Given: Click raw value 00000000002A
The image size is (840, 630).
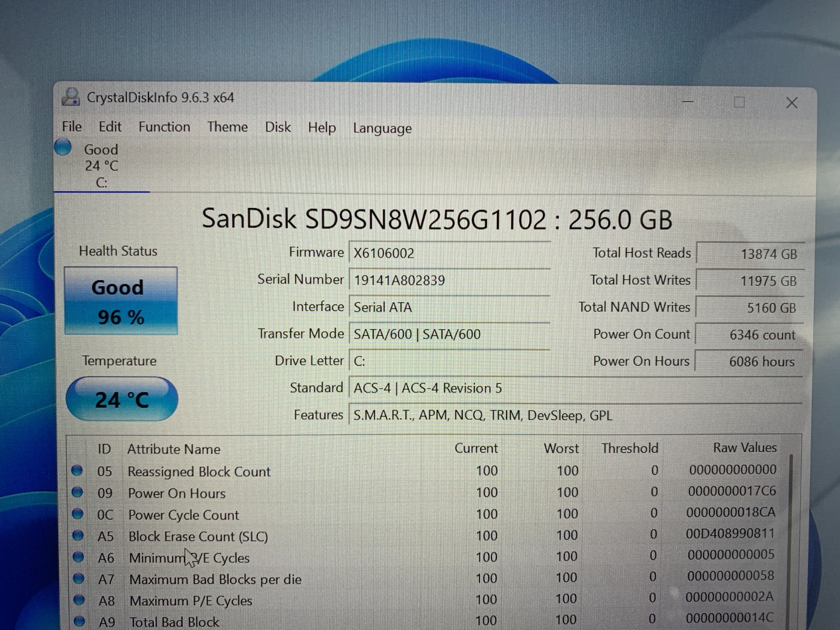Looking at the screenshot, I should point(730,596).
